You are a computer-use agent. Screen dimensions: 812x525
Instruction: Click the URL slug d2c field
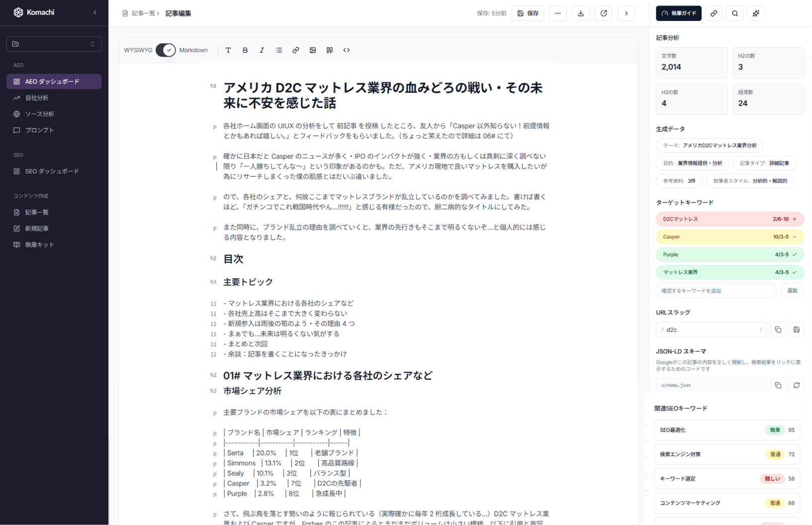click(711, 329)
